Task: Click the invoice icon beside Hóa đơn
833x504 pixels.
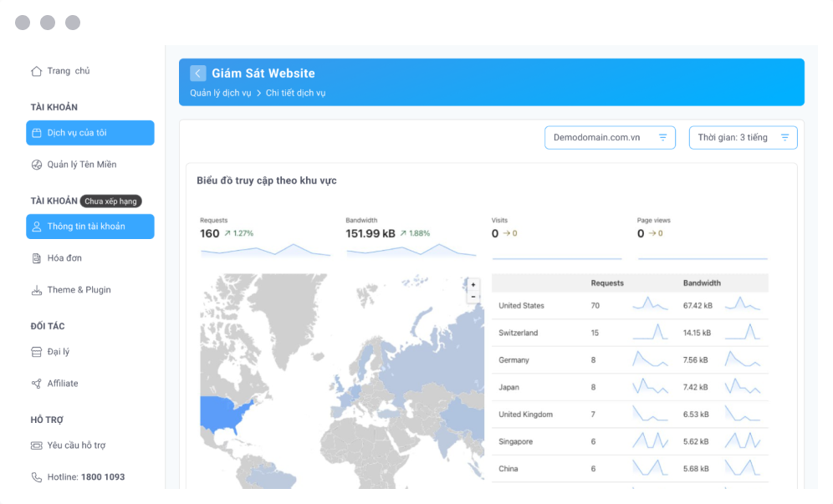Action: click(x=36, y=258)
